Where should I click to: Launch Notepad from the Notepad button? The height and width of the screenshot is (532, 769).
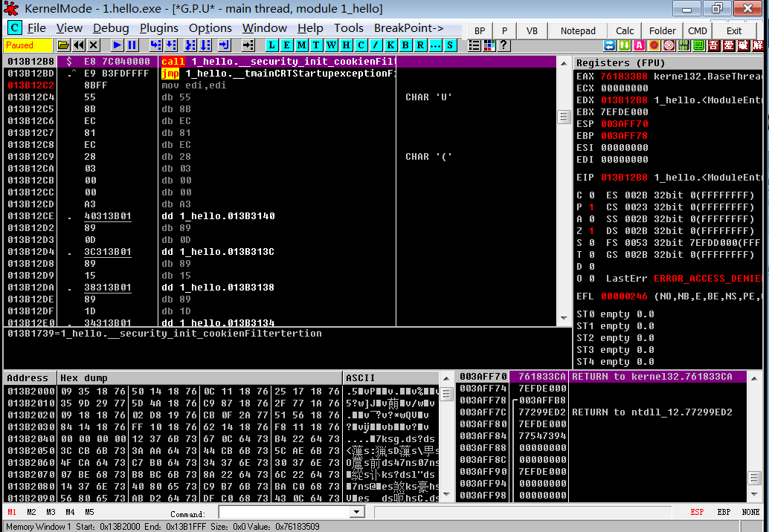[578, 31]
